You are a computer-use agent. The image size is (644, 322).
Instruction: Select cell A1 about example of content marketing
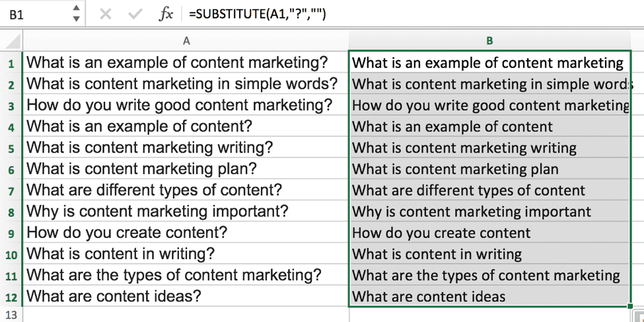coord(186,62)
